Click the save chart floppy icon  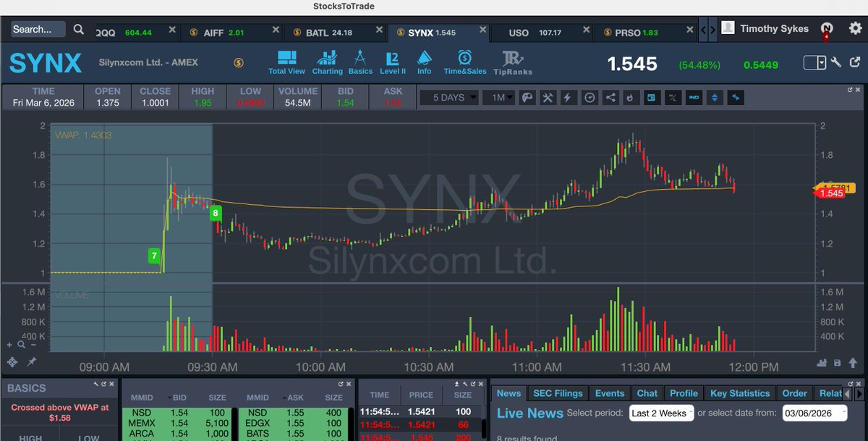(838, 363)
